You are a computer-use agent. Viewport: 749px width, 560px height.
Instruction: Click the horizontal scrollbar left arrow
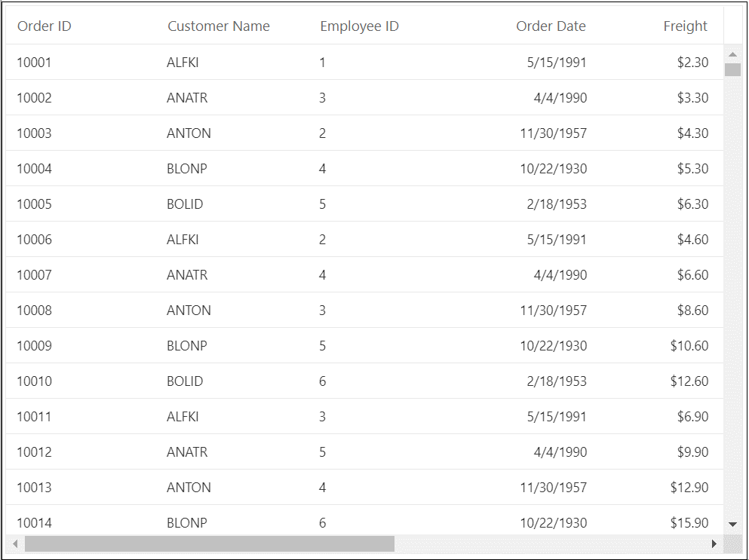click(14, 543)
